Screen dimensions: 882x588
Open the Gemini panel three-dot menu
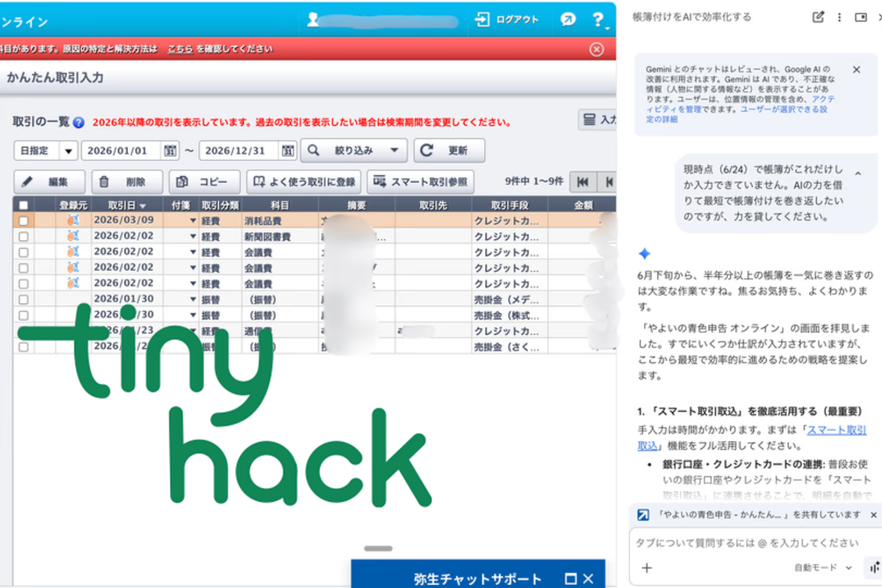(839, 17)
